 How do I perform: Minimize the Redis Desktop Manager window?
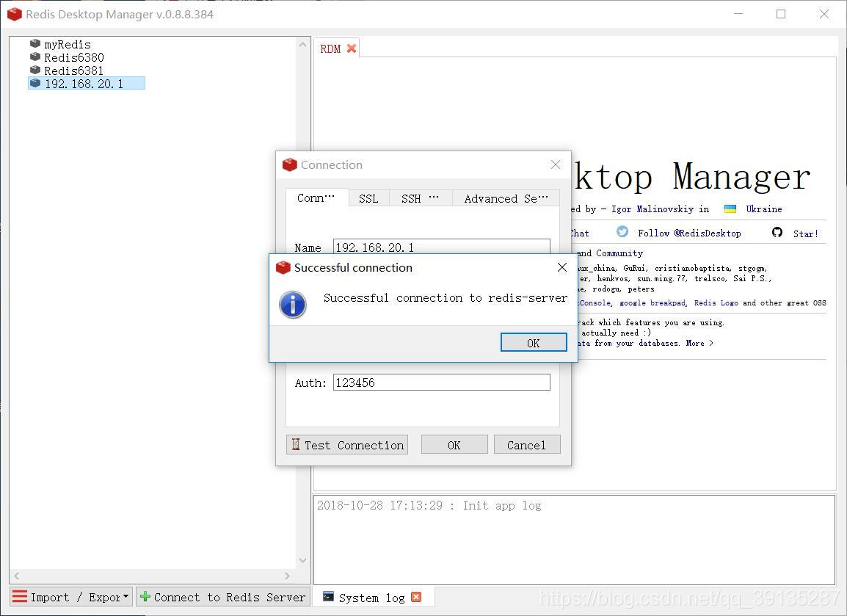click(738, 14)
